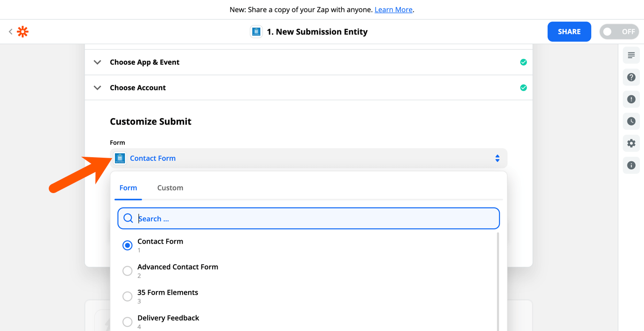
Task: Click the SHARE button
Action: [569, 31]
